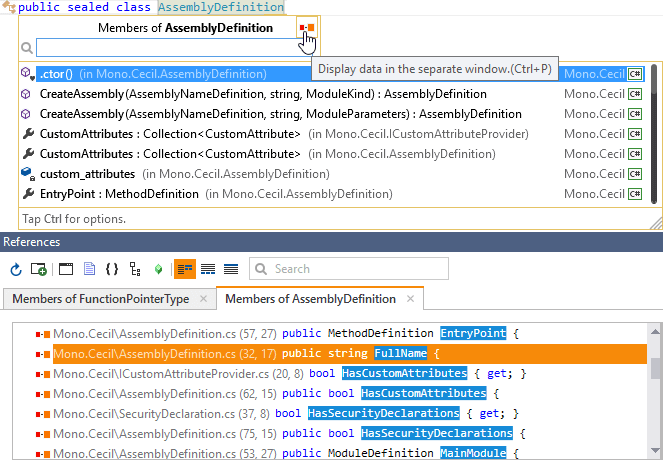Click the window layout icon in References toolbar
The width and height of the screenshot is (663, 460).
pyautogui.click(x=66, y=269)
